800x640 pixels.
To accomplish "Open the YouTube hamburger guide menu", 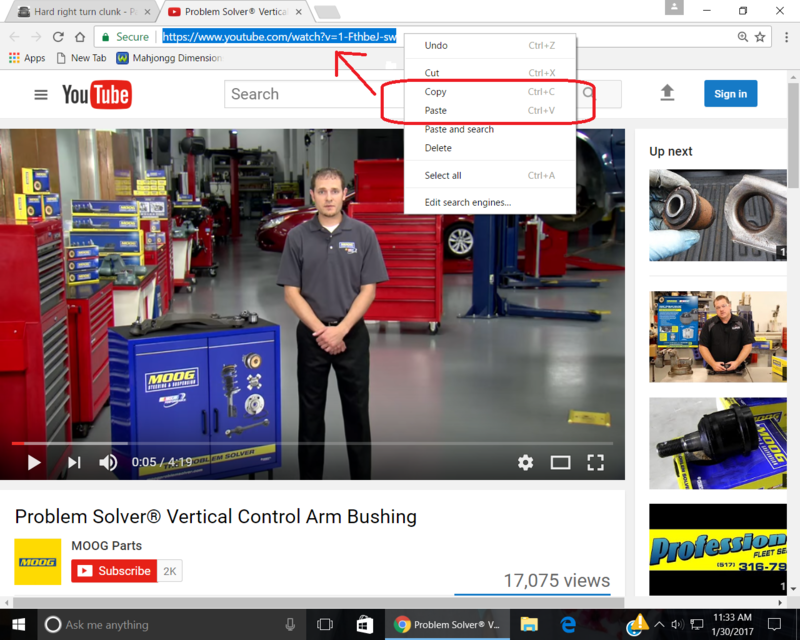I will point(41,94).
